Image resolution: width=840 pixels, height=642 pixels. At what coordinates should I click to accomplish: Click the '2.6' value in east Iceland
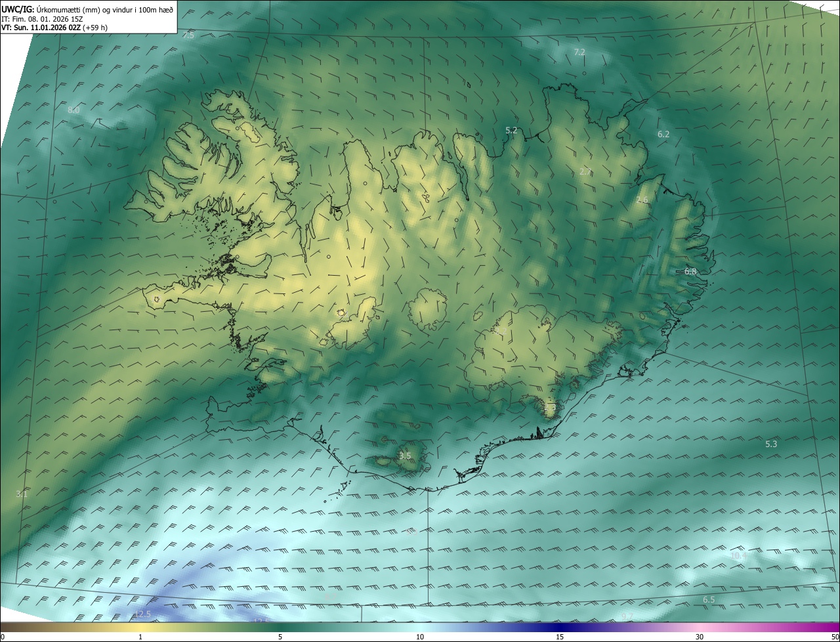pyautogui.click(x=642, y=200)
